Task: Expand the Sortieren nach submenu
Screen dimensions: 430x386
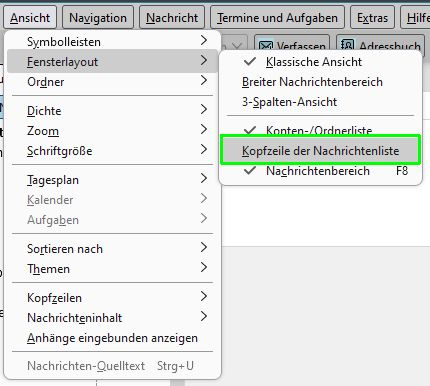Action: [x=112, y=249]
